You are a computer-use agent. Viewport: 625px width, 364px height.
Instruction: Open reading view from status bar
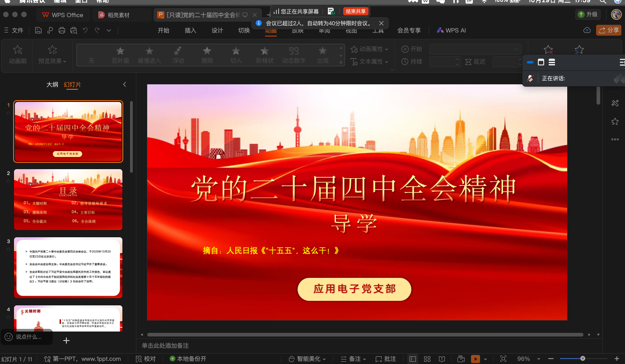coord(442,359)
